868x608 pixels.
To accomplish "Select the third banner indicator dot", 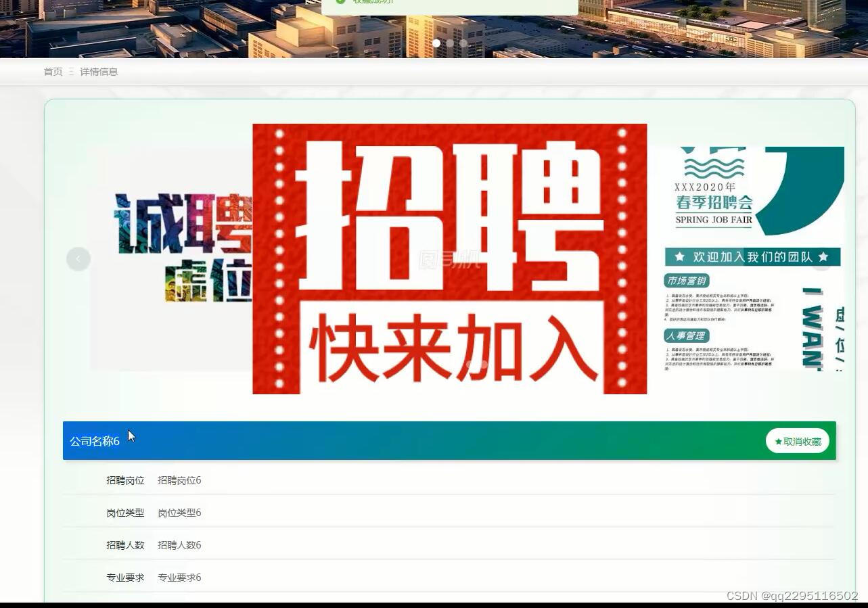I will point(463,43).
